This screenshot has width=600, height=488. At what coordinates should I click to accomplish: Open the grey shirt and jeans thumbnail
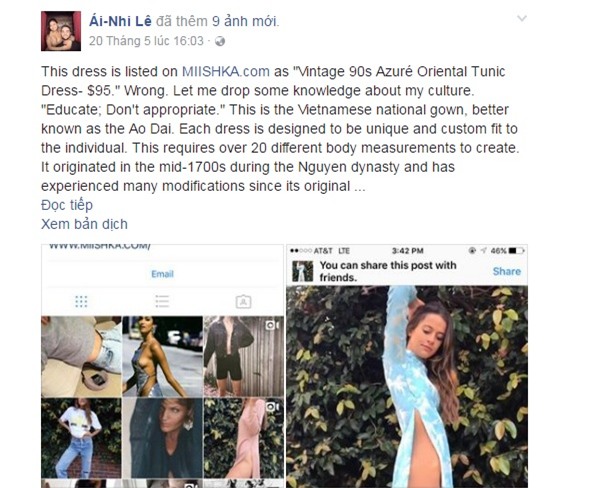[x=81, y=356]
